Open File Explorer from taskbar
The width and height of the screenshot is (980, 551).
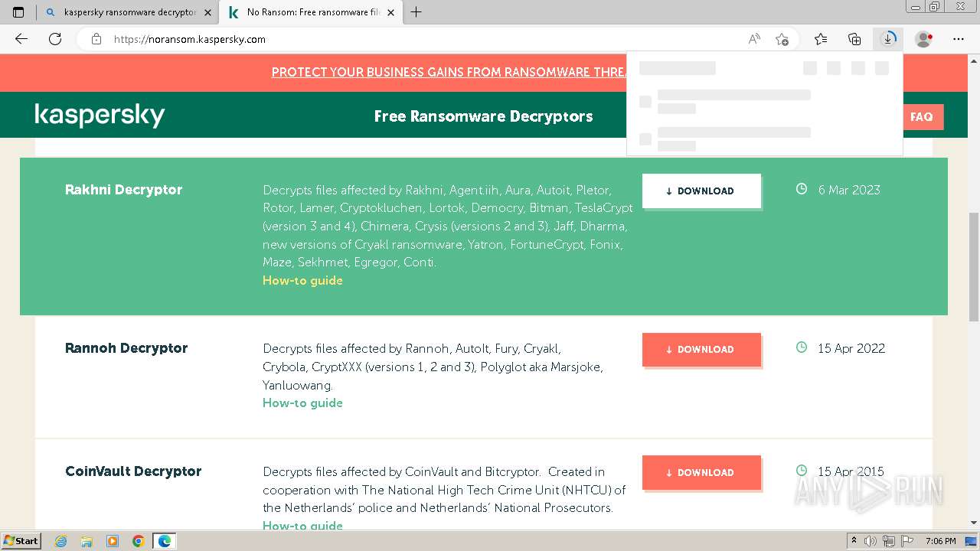pos(87,541)
